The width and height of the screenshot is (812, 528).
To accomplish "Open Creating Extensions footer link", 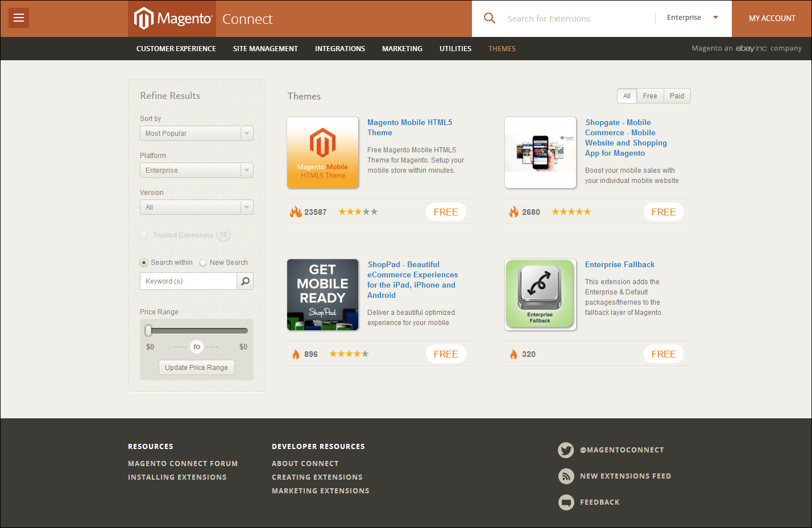I will click(317, 477).
